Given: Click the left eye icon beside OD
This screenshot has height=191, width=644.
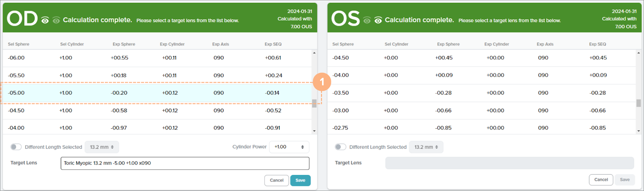Looking at the screenshot, I should 45,20.
